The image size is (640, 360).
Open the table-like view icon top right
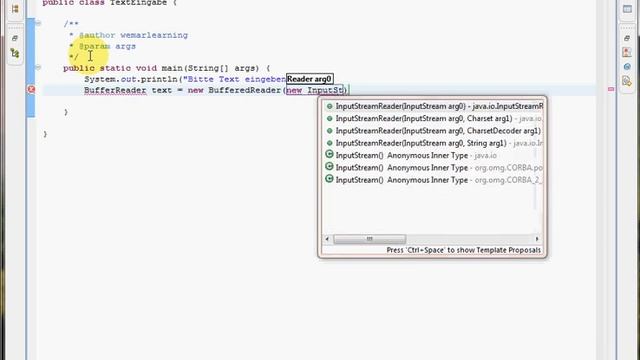(x=627, y=9)
